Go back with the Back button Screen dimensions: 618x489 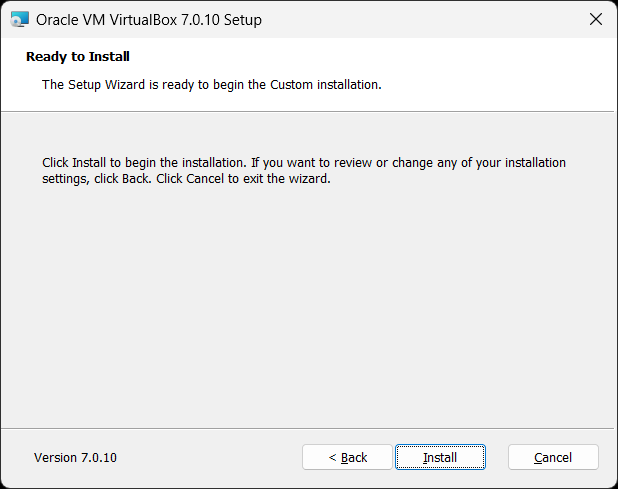click(x=347, y=457)
